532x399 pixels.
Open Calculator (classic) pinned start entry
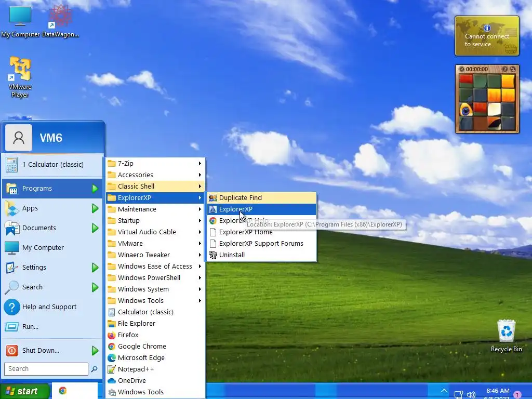52,165
